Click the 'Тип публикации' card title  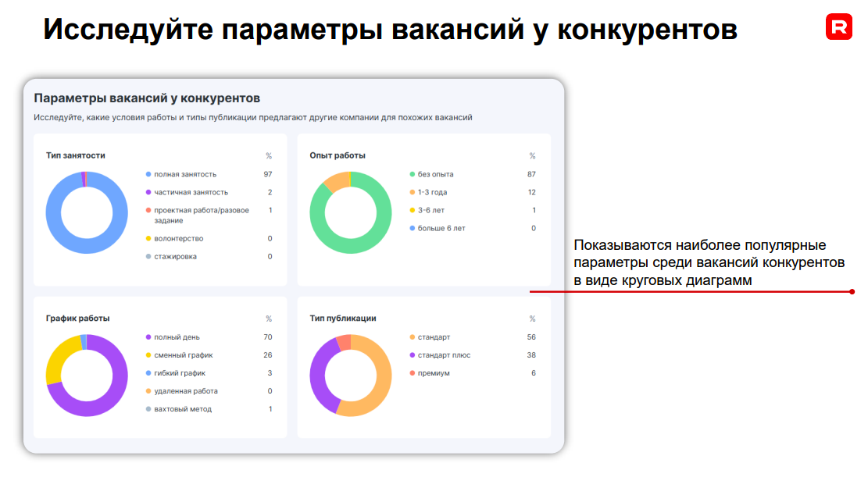point(343,318)
